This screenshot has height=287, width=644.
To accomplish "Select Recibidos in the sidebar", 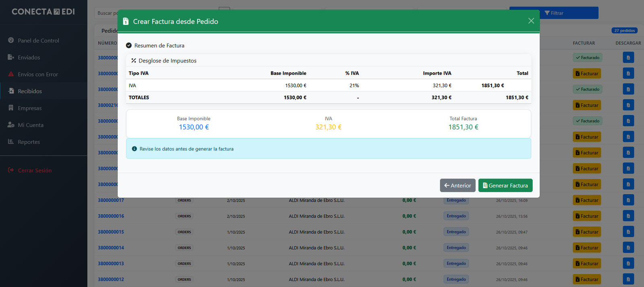I will (30, 91).
